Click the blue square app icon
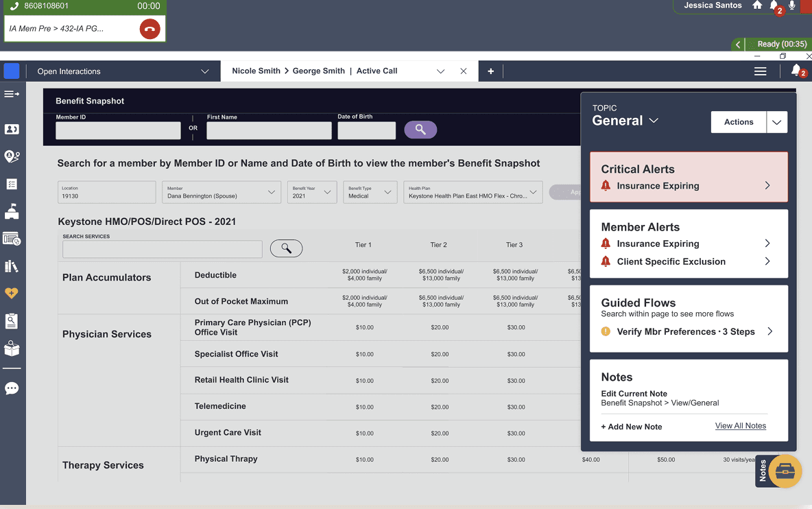Viewport: 812px width, 509px height. point(12,71)
